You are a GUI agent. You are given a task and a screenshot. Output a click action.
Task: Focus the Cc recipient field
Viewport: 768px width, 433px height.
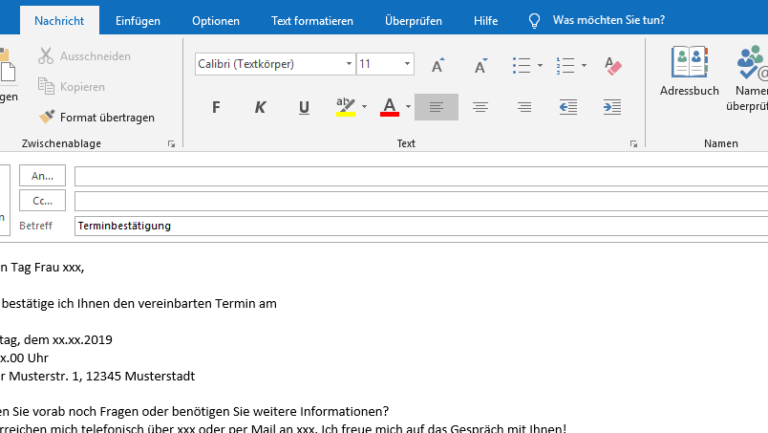[421, 201]
